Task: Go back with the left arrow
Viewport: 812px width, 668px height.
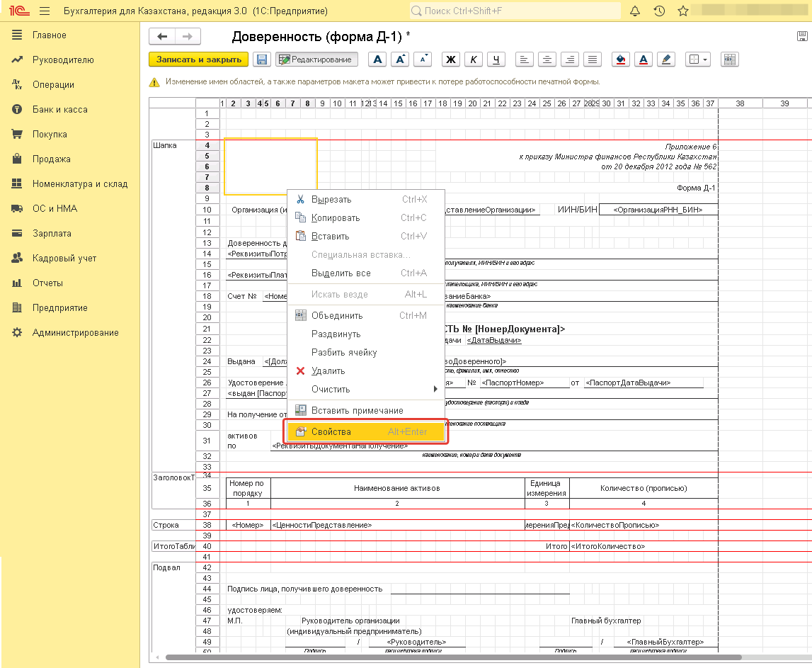Action: [x=162, y=36]
